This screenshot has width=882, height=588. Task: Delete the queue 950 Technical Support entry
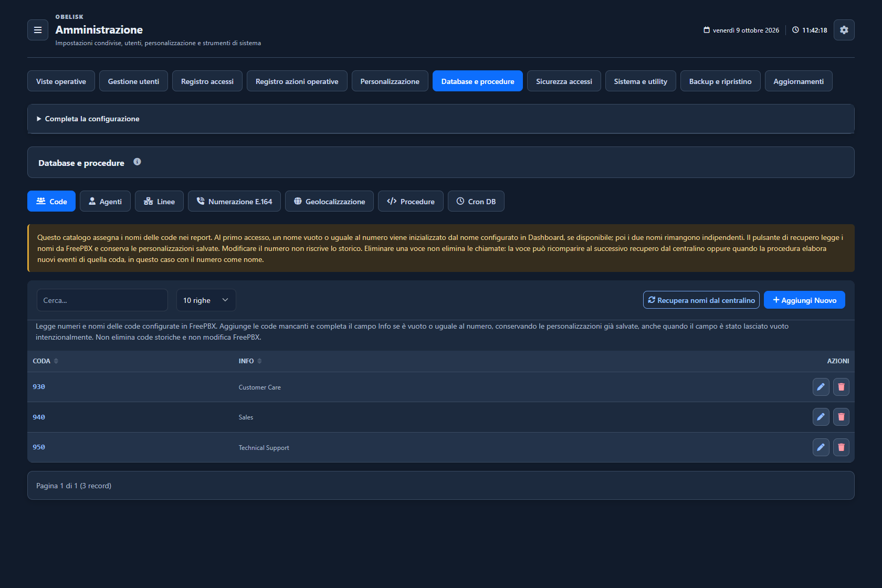841,447
